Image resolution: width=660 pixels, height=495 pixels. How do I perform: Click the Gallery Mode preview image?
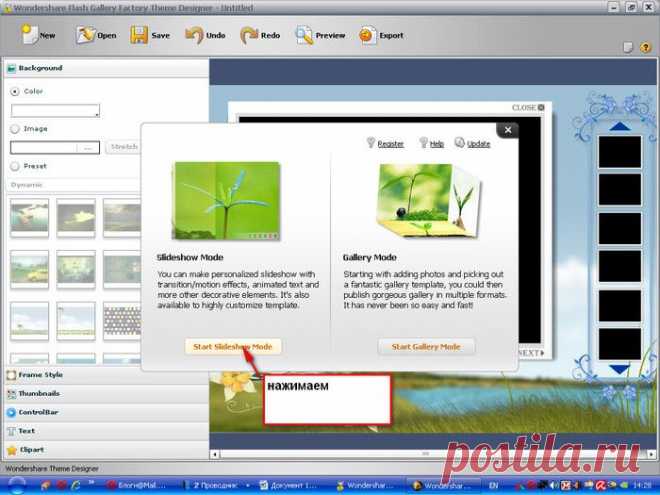[x=428, y=200]
